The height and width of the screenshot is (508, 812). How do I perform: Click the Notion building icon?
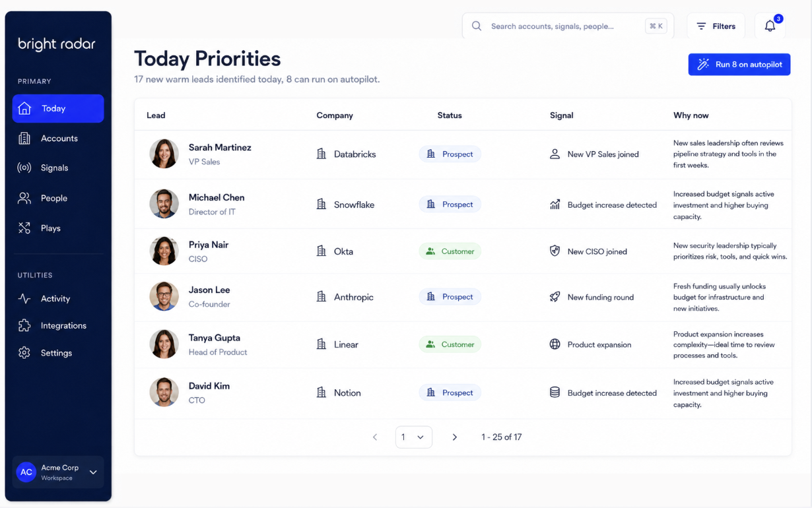321,393
